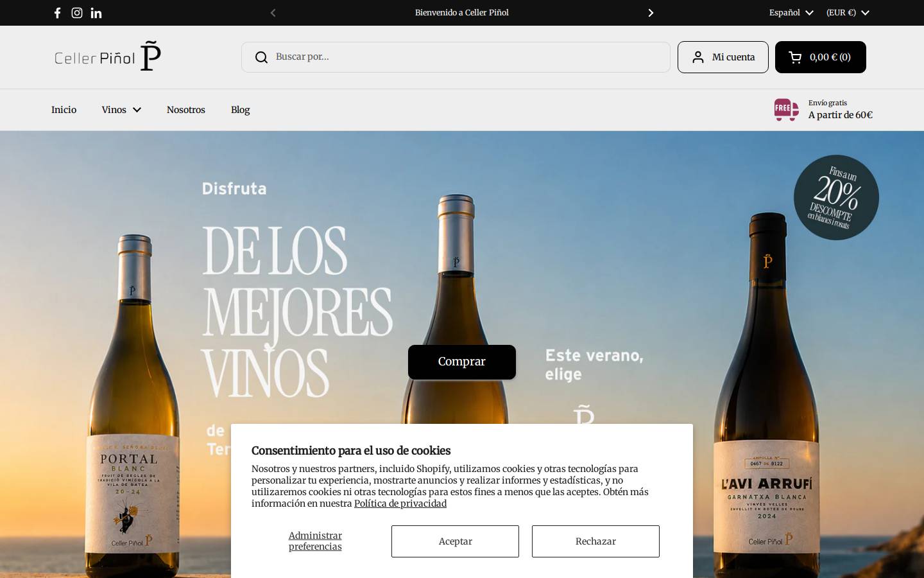924x578 pixels.
Task: Accept cookies with Aceptar button
Action: click(455, 541)
